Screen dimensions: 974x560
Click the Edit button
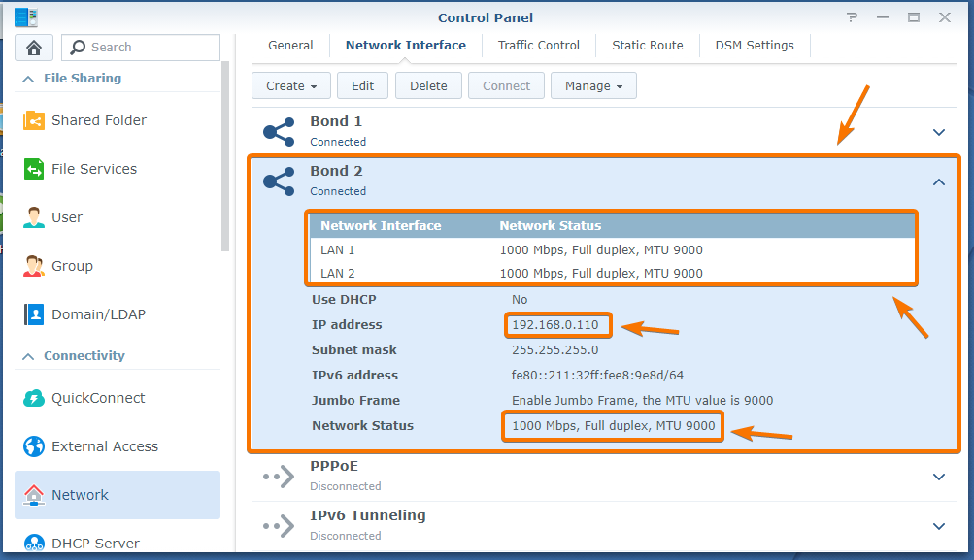click(362, 85)
